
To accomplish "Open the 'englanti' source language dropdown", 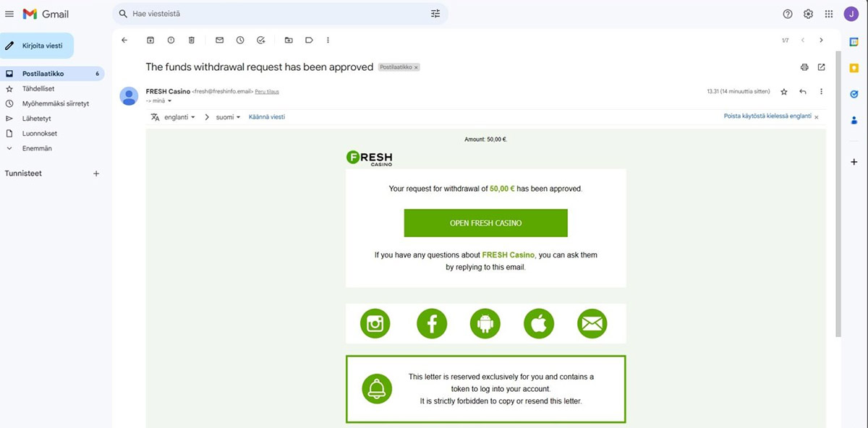I will 180,116.
